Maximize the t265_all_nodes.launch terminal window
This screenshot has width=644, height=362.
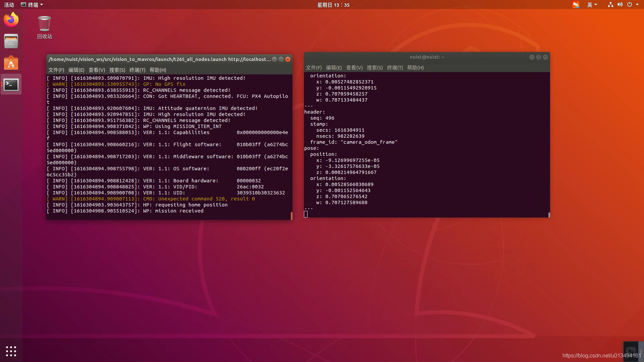281,59
